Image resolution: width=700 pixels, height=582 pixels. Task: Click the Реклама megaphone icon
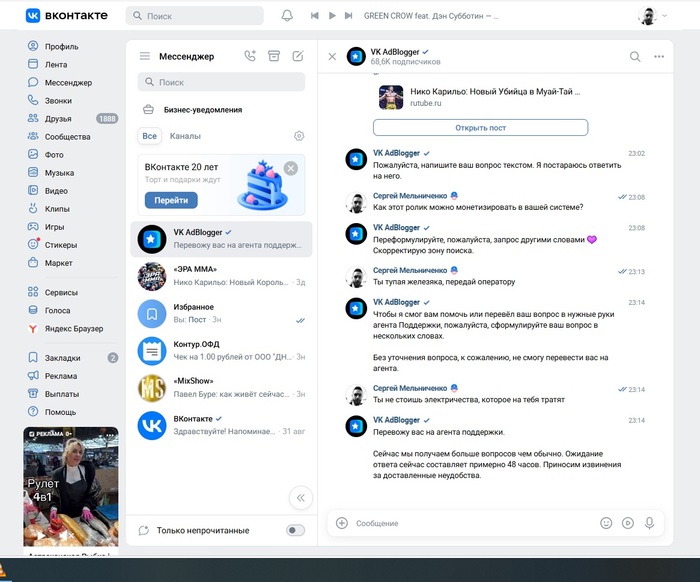tap(33, 376)
